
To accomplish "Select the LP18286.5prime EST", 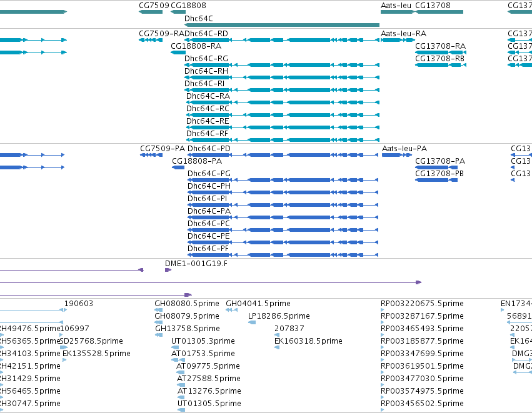I will 279,316.
